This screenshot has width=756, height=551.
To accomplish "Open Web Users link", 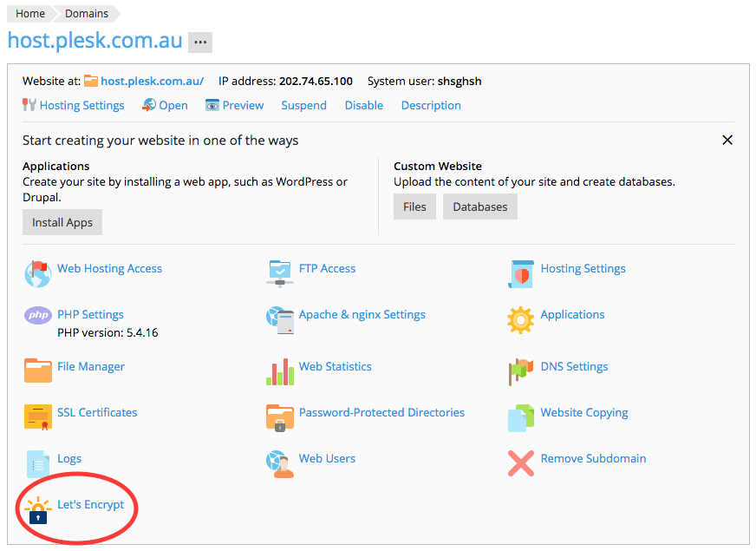I will tap(327, 458).
